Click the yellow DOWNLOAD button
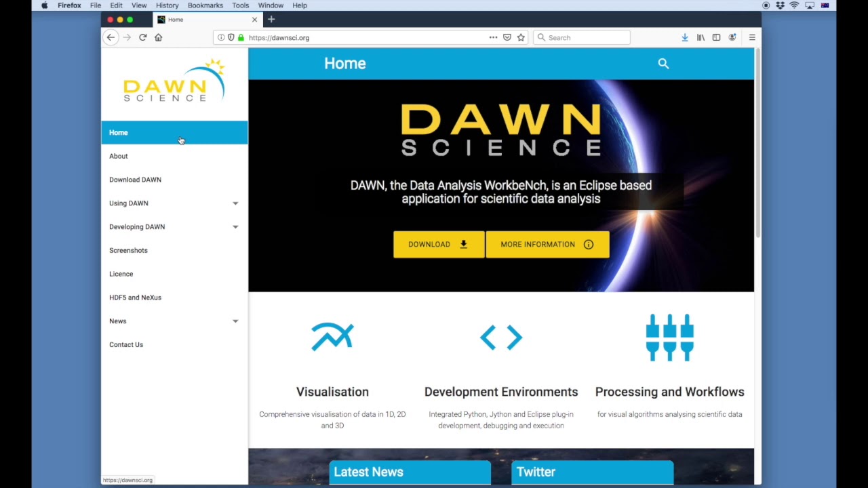 tap(439, 245)
